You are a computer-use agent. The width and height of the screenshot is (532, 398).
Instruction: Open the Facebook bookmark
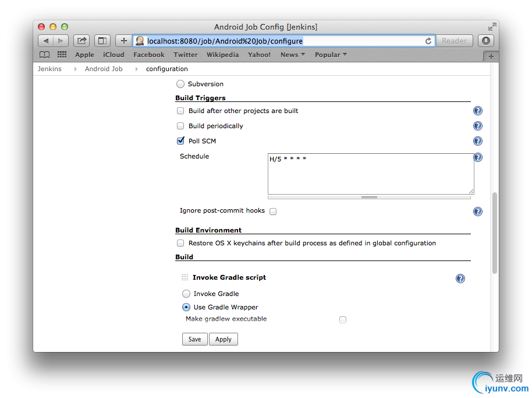(148, 55)
